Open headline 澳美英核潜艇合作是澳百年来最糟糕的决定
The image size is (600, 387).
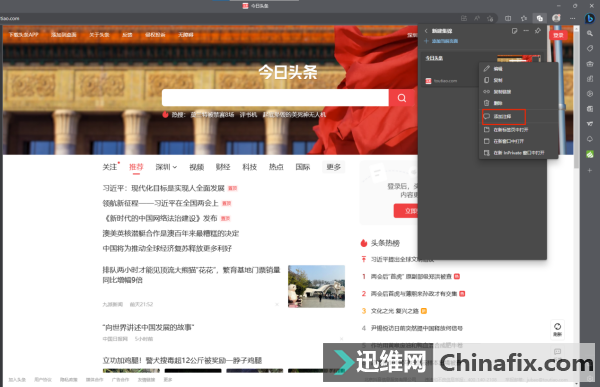(x=171, y=233)
